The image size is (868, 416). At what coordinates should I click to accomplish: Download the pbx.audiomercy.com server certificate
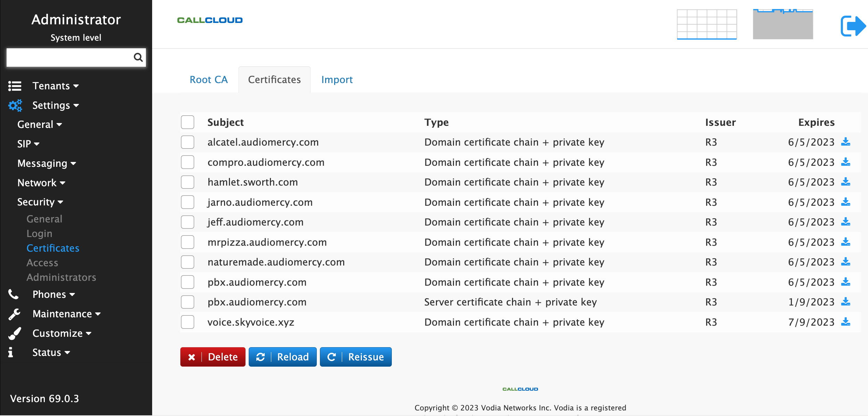(845, 302)
